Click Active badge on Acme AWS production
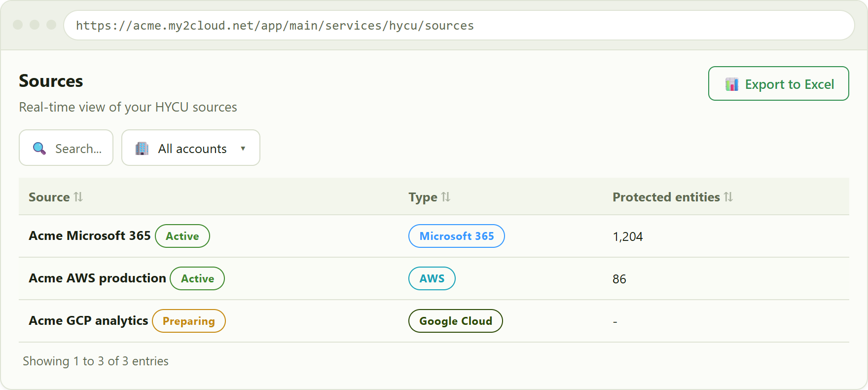This screenshot has height=390, width=868. tap(197, 278)
